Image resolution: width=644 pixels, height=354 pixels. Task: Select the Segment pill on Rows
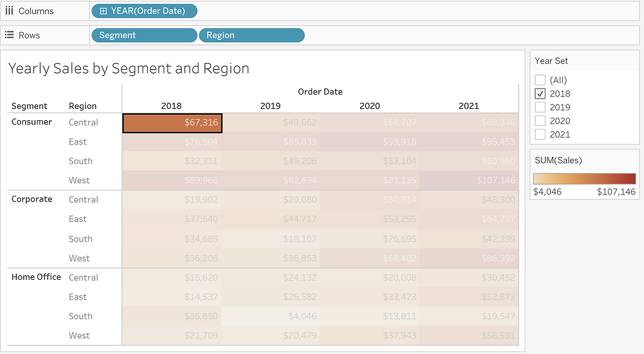pyautogui.click(x=144, y=35)
